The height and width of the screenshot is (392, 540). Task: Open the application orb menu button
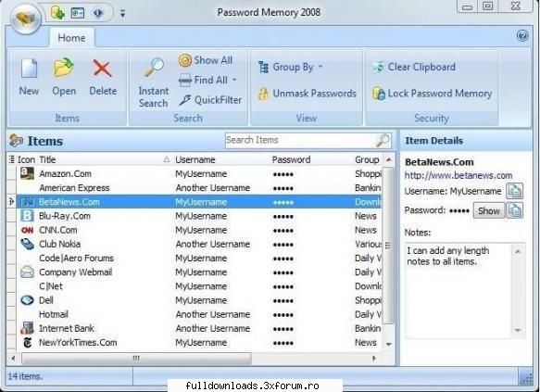coord(26,19)
